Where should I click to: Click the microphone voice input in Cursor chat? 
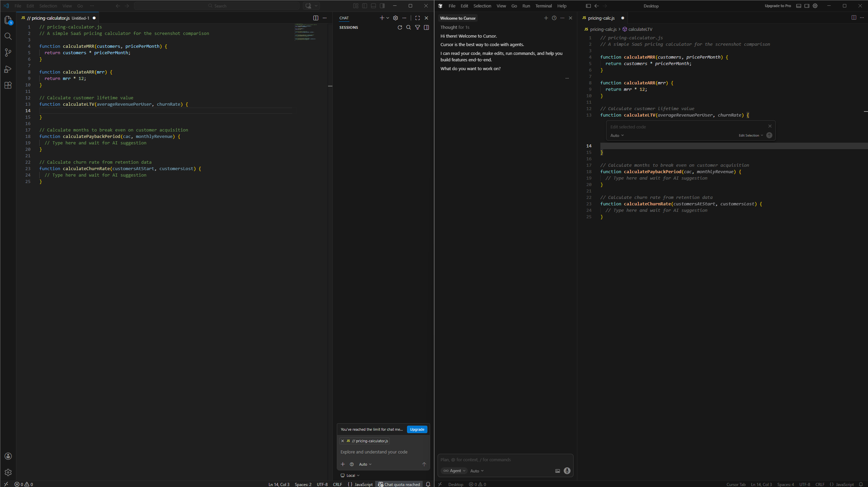[567, 471]
